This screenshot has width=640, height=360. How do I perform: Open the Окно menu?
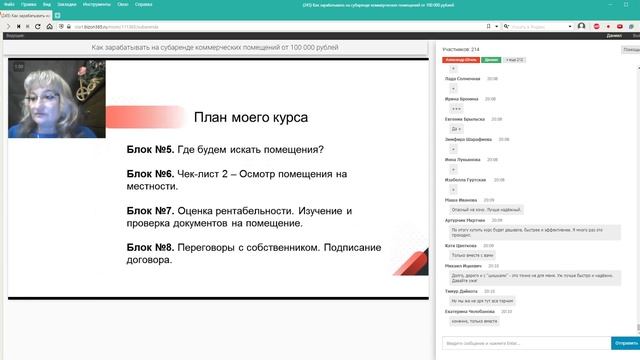tap(123, 4)
